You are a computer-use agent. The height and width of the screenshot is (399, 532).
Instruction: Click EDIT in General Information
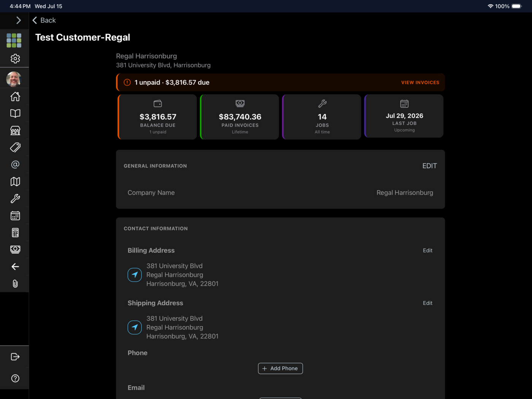tap(430, 166)
